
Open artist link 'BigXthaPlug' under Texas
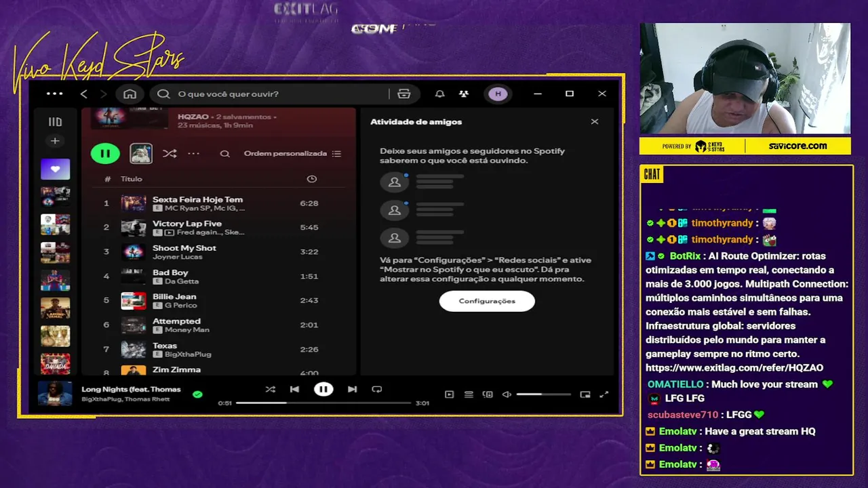(x=188, y=354)
